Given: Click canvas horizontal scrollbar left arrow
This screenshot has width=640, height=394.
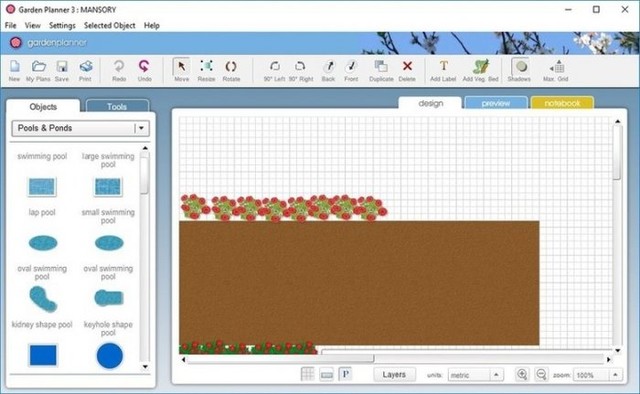Looking at the screenshot, I should [183, 359].
